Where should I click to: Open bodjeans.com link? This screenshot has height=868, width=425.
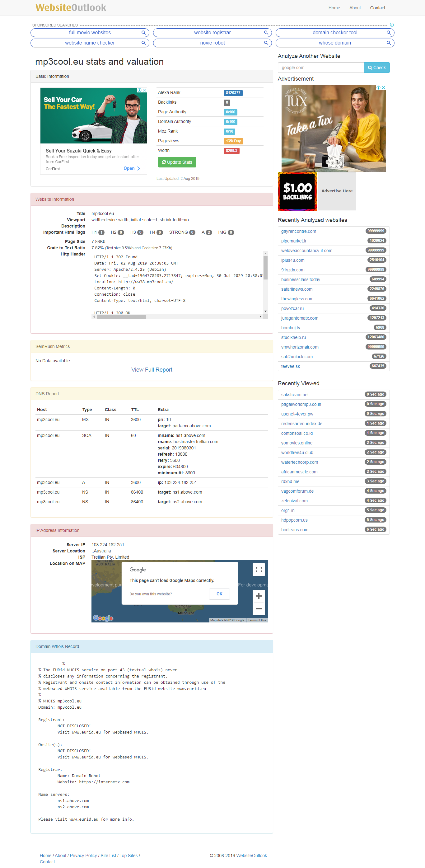pyautogui.click(x=295, y=530)
